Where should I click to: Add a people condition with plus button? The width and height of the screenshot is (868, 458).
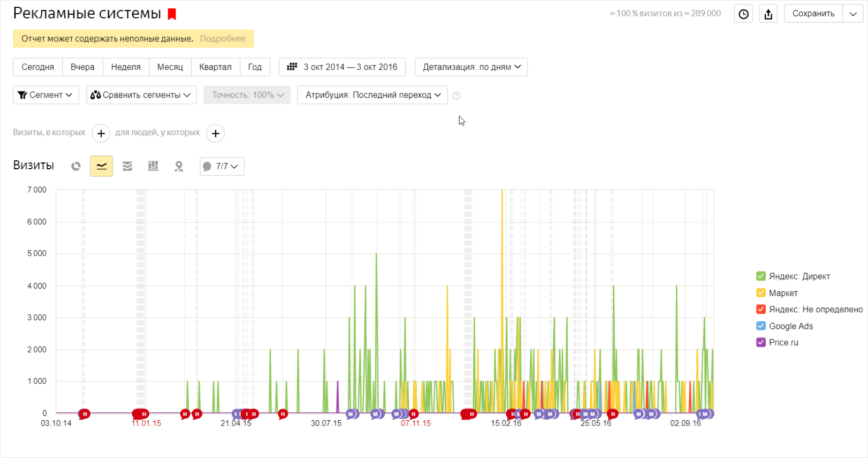point(215,133)
